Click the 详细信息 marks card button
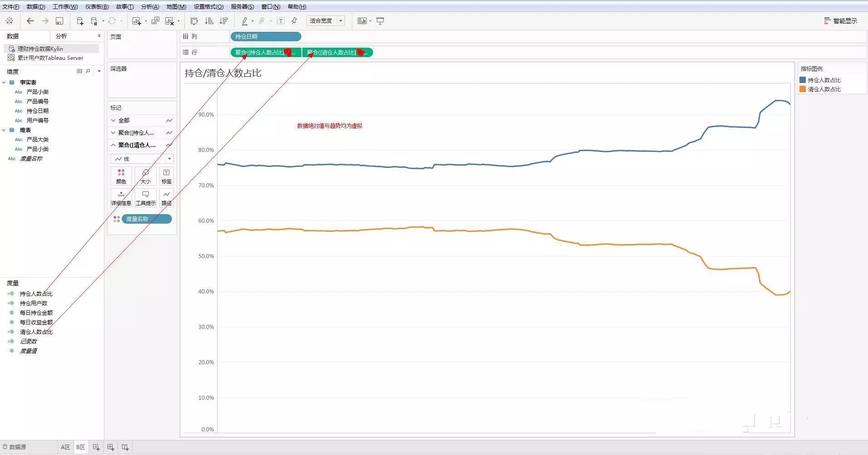Screen dimensions: 868x455 tap(121, 198)
